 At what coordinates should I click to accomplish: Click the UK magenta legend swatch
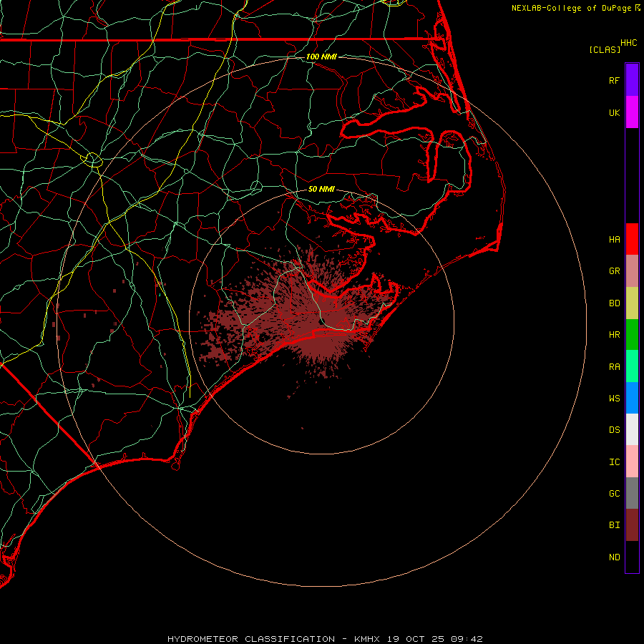pos(632,112)
